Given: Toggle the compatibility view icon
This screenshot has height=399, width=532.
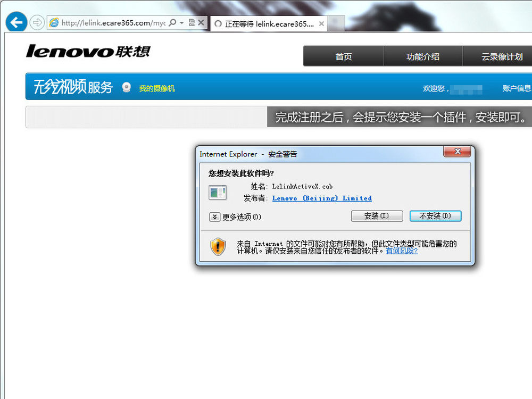Looking at the screenshot, I should (192, 23).
